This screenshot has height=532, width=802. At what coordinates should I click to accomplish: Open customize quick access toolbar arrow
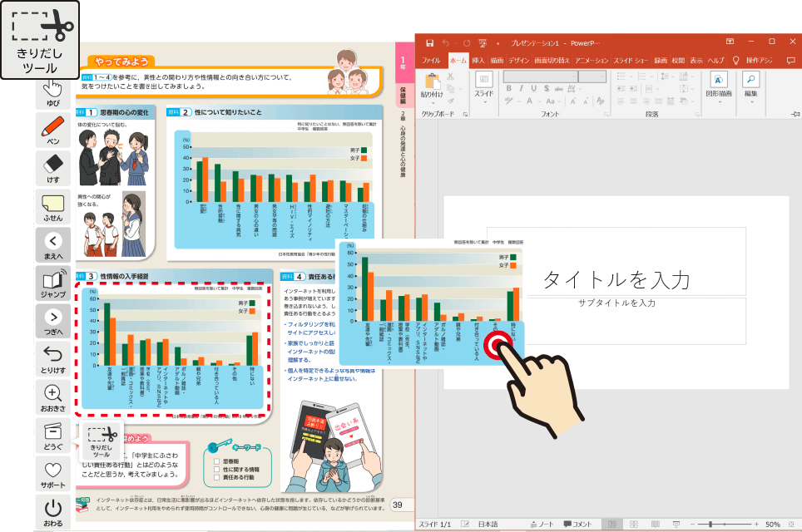point(498,43)
